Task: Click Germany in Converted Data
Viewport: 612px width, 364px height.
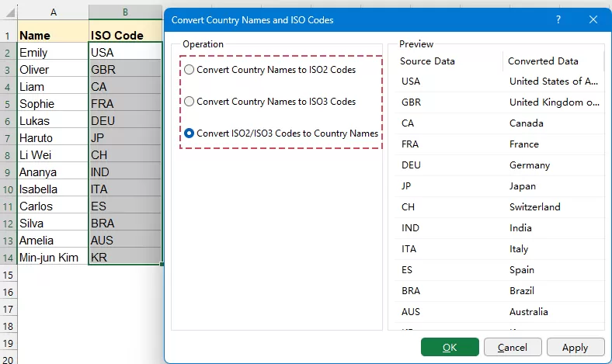Action: [x=529, y=165]
